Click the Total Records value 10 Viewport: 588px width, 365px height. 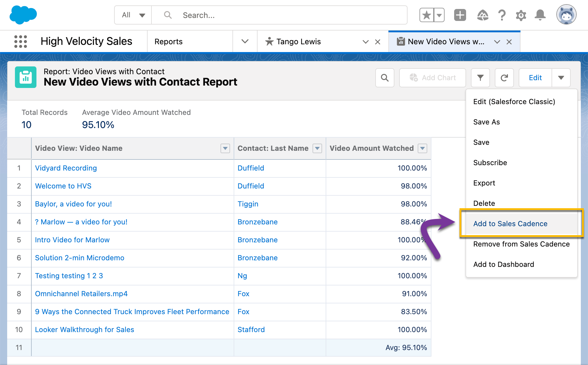[x=27, y=125]
